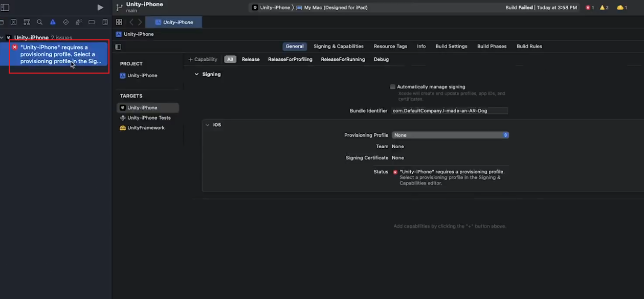Open the Signing & Capabilities tab

(339, 46)
